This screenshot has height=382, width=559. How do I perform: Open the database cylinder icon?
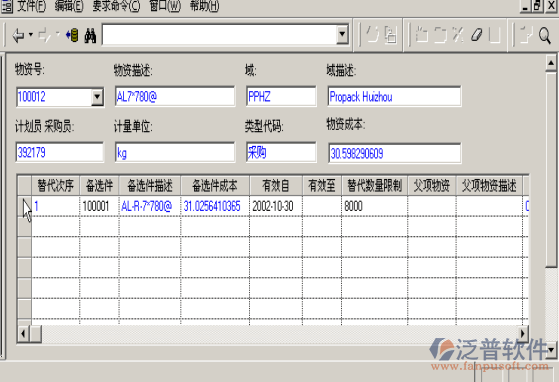[x=72, y=35]
